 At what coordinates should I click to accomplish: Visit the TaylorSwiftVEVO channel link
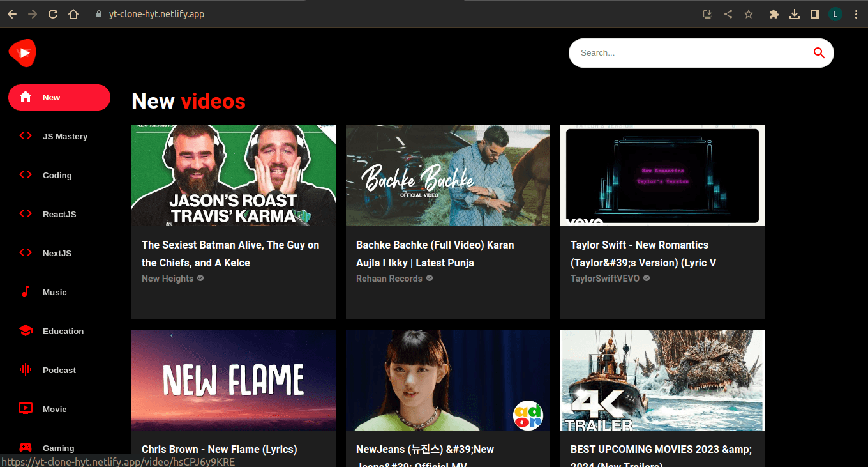[605, 279]
